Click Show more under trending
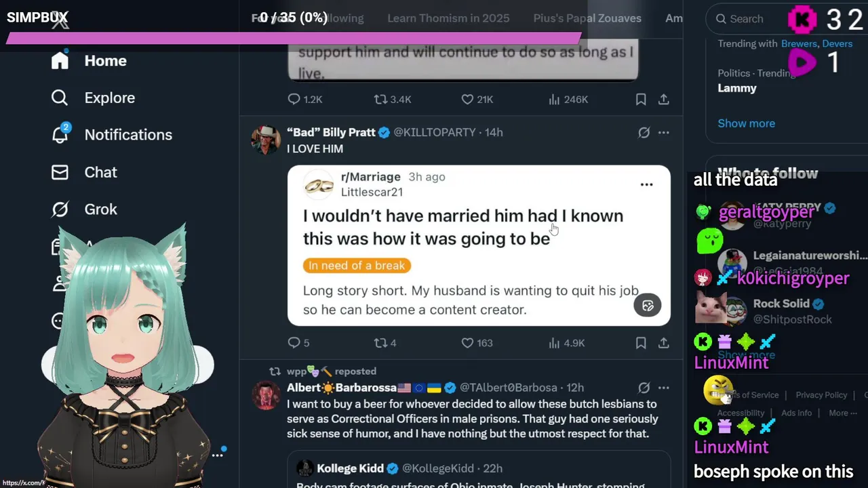Viewport: 868px width, 488px height. point(746,123)
